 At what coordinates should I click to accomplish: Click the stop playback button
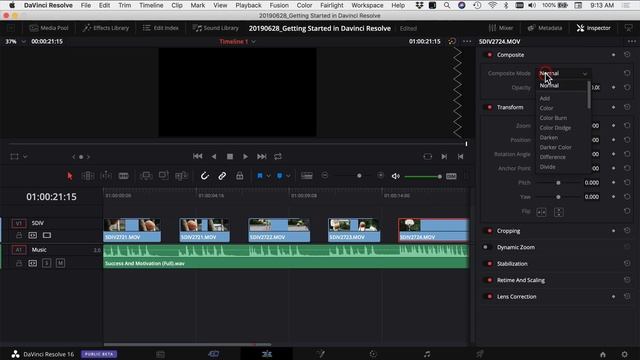(x=230, y=156)
